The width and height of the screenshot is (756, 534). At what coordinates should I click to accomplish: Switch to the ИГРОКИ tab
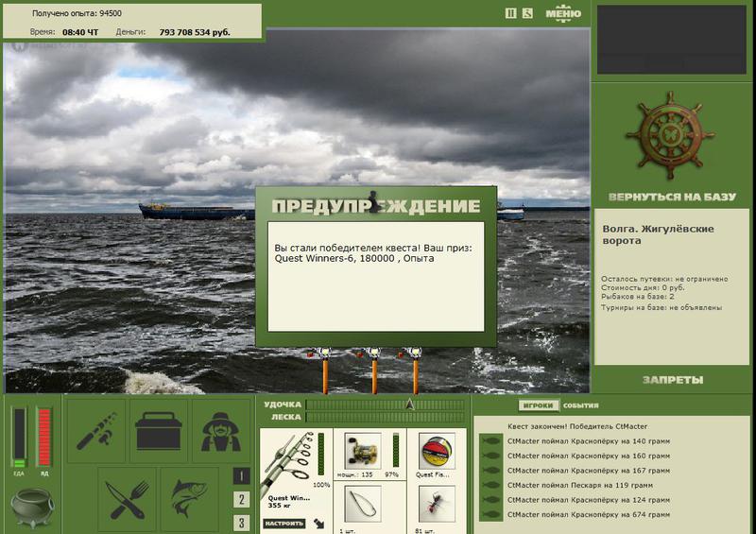538,405
